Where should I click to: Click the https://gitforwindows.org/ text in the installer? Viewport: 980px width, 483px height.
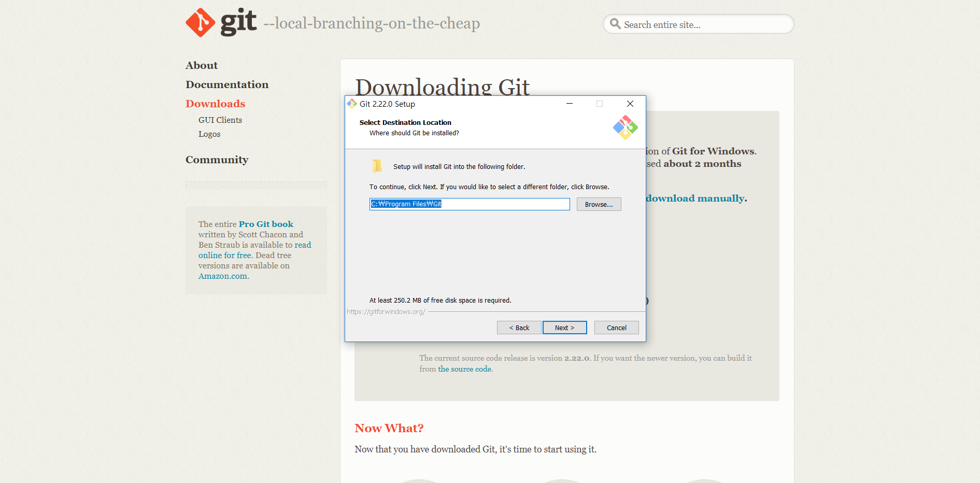click(x=386, y=311)
